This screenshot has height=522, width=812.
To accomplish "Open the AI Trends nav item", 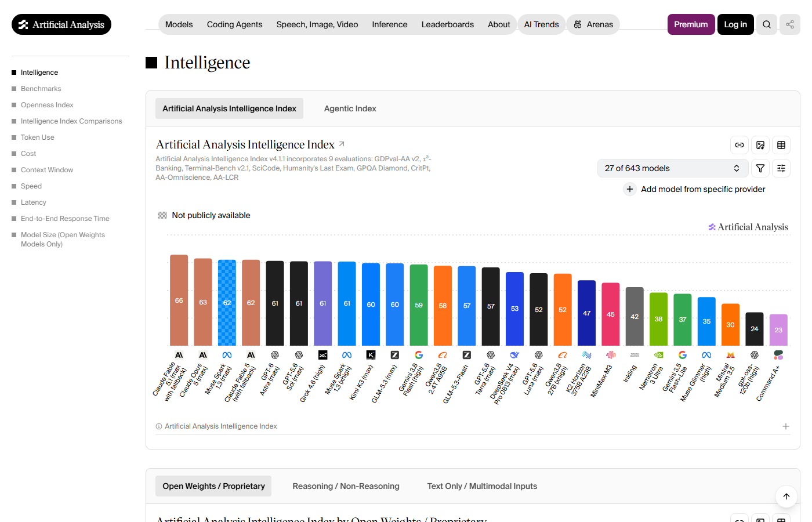I will coord(541,24).
